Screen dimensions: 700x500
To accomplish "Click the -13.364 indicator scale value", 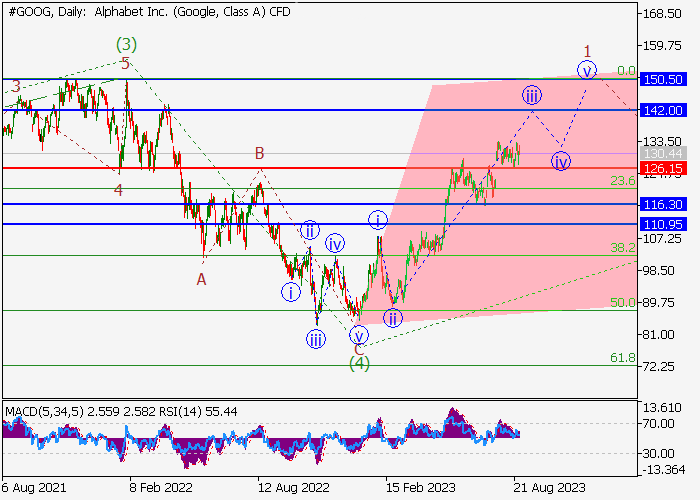I will pyautogui.click(x=662, y=470).
